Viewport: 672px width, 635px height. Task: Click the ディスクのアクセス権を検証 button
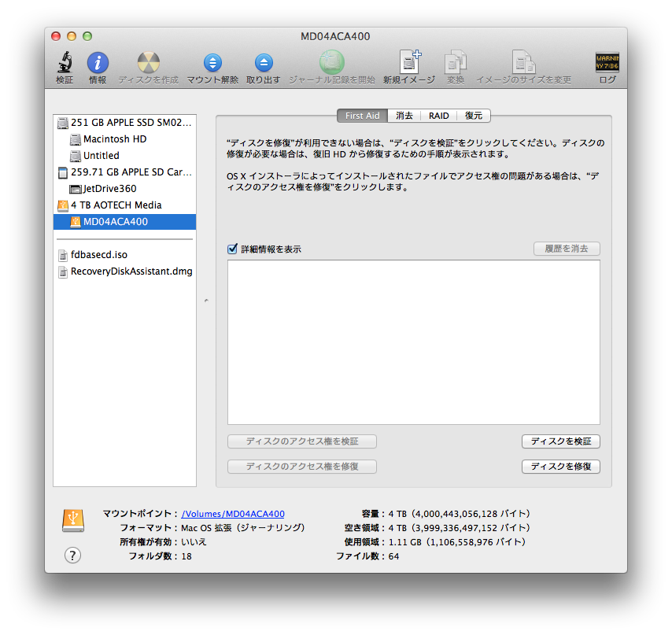302,441
